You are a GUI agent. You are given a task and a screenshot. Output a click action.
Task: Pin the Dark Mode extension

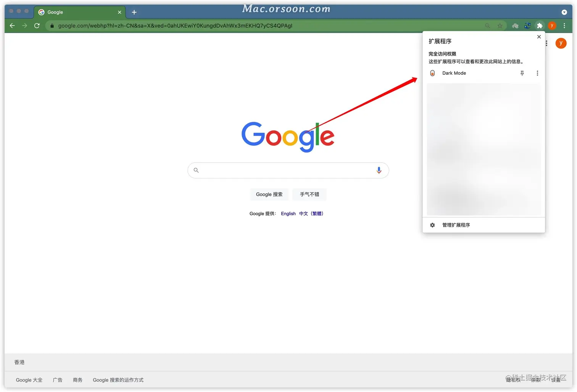click(522, 73)
